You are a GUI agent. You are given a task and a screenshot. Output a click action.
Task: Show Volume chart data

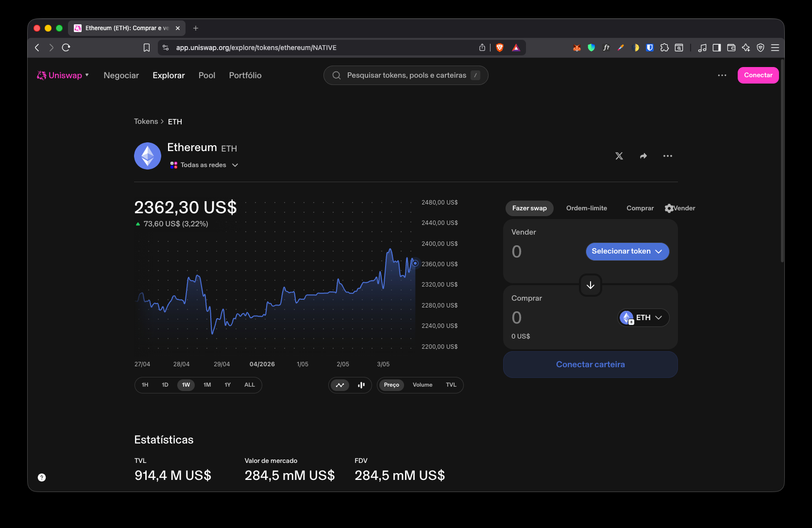423,385
